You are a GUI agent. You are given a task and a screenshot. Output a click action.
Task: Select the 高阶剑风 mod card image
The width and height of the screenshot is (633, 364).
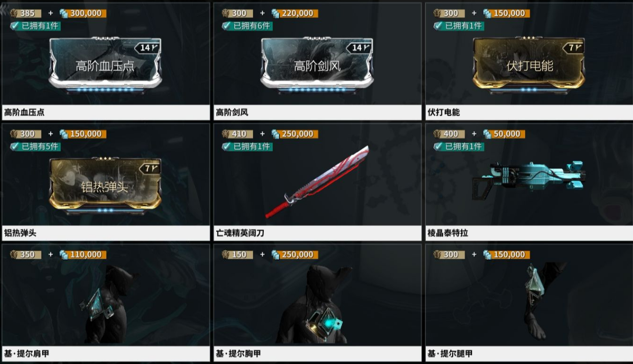click(317, 64)
